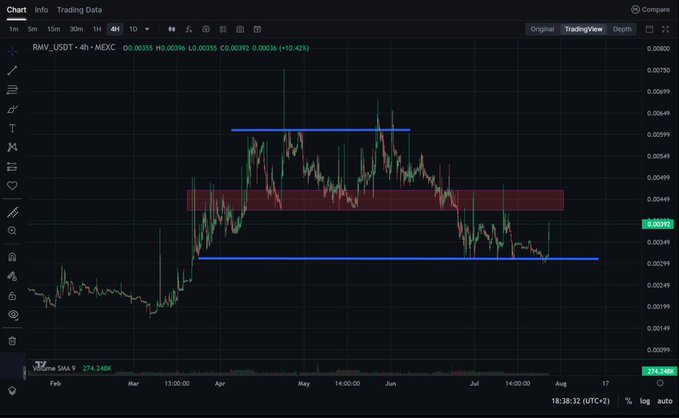Viewport: 679px width, 418px height.
Task: Open the indicators fx menu
Action: pyautogui.click(x=189, y=29)
